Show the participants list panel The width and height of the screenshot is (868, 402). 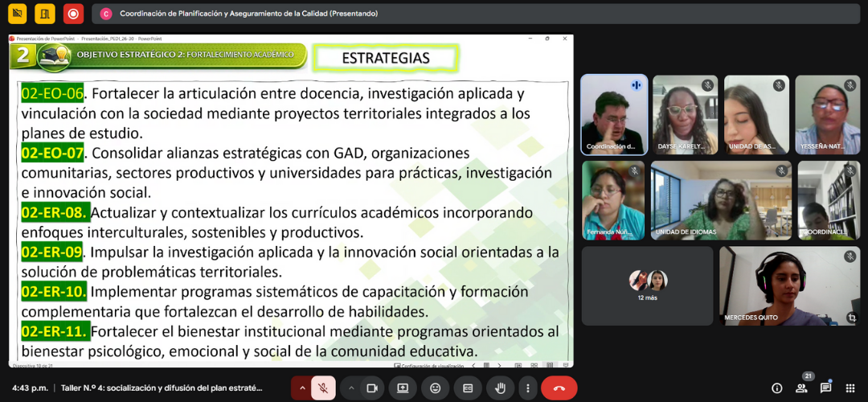click(x=801, y=388)
